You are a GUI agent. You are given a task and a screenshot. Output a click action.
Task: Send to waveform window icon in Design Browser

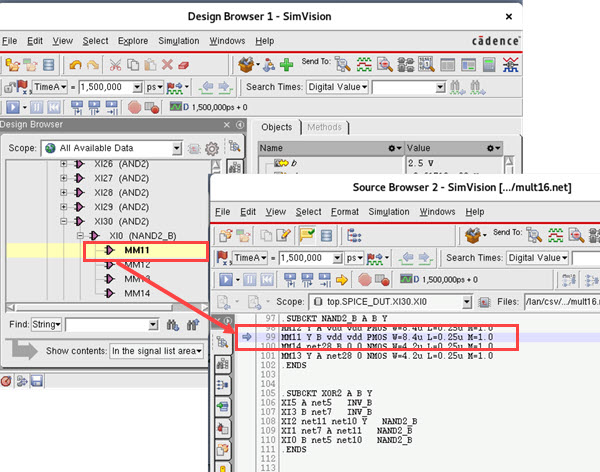[x=364, y=65]
